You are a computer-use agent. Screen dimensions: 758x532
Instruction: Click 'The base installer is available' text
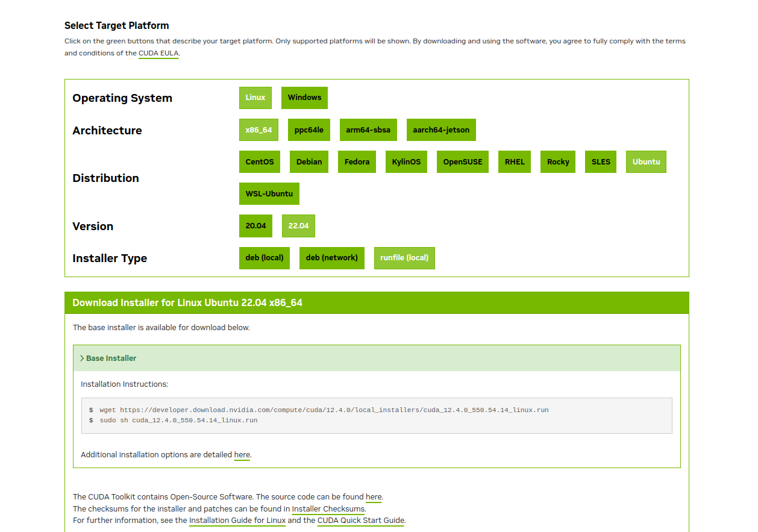(x=161, y=328)
